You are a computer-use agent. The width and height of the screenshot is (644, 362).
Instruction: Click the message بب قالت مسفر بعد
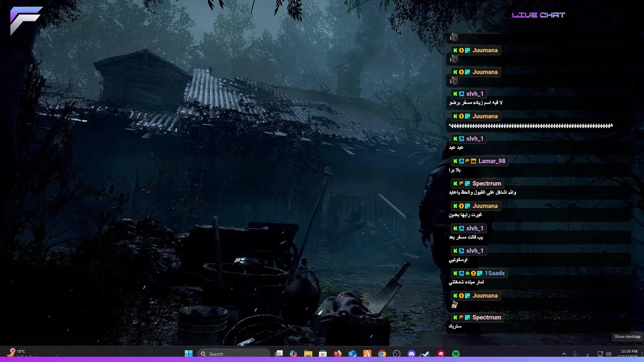[466, 237]
